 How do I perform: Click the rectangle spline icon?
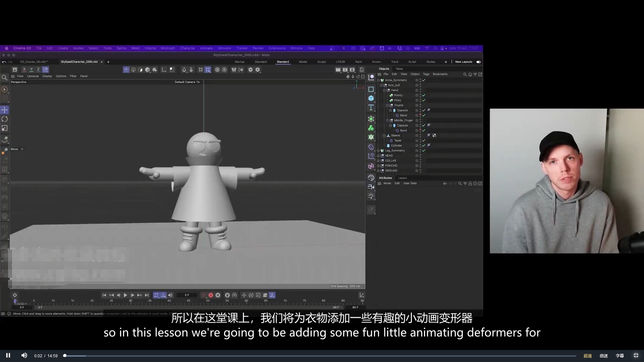pyautogui.click(x=371, y=89)
